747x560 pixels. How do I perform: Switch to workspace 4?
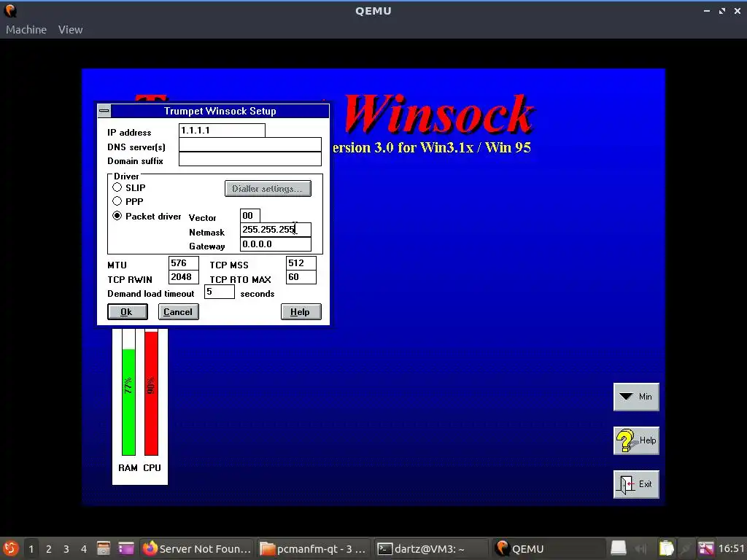(x=84, y=549)
